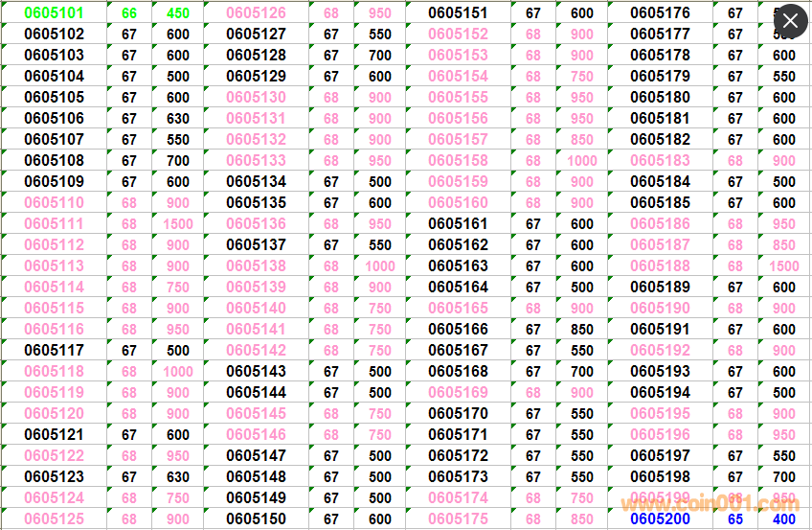Select the blue 65 cell beside 0605200

point(734,518)
